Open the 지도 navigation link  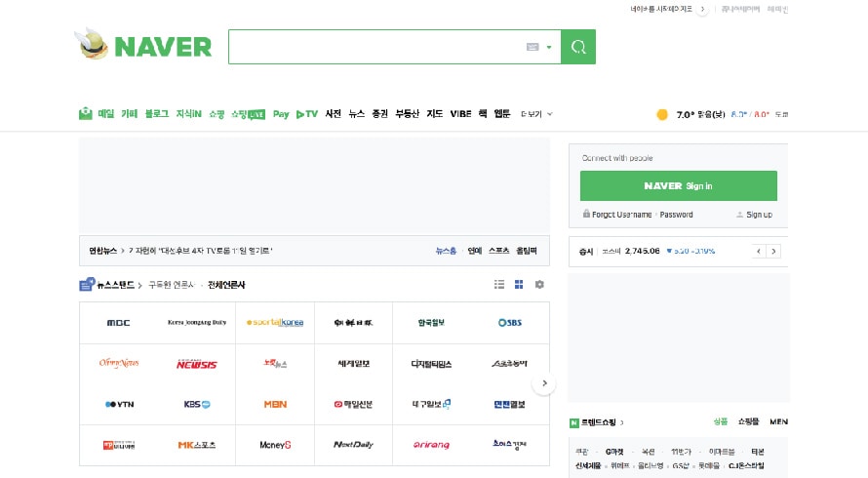[x=435, y=113]
